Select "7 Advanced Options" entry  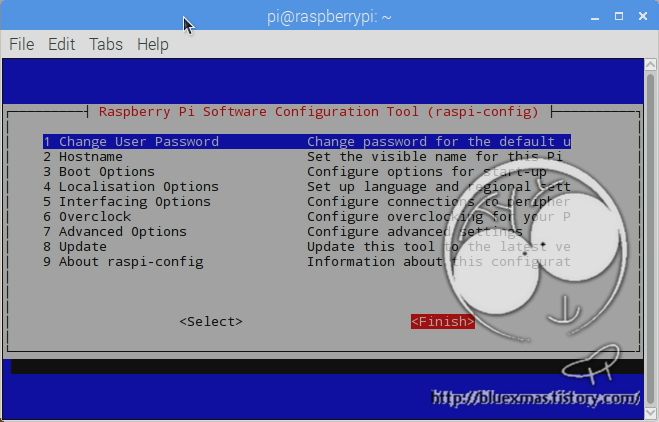(115, 232)
